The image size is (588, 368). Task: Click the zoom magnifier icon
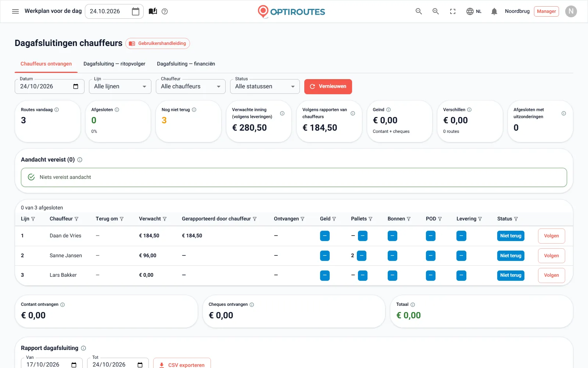pyautogui.click(x=435, y=11)
